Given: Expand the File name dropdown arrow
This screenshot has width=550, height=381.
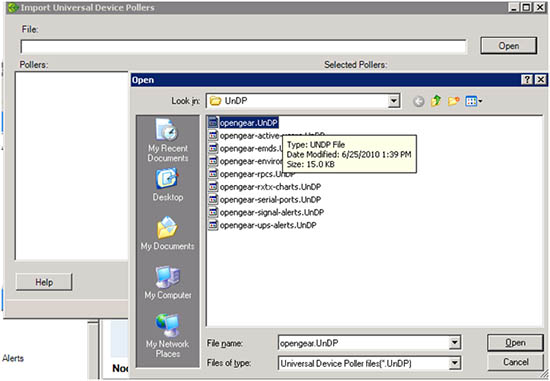Looking at the screenshot, I should pyautogui.click(x=454, y=343).
